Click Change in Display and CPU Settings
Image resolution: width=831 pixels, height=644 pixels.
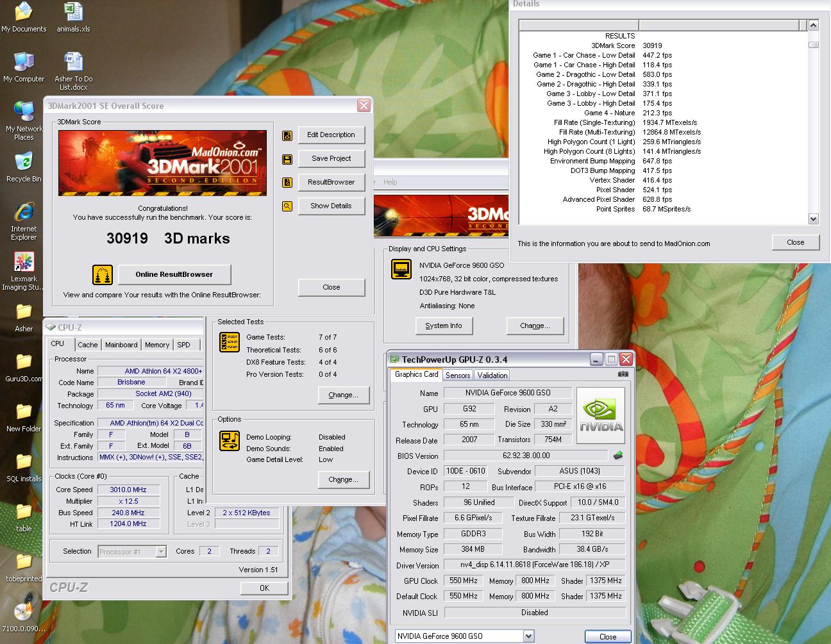coord(535,326)
